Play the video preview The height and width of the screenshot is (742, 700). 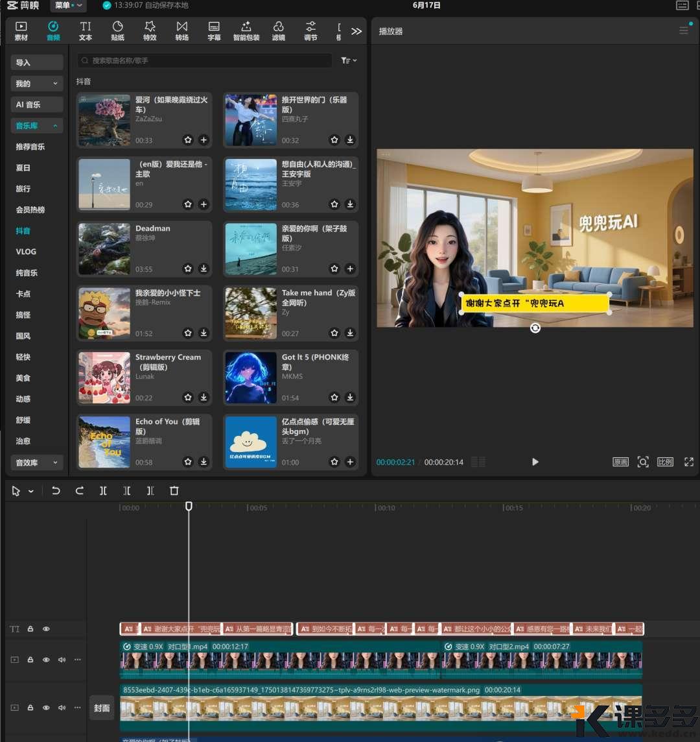click(x=535, y=462)
